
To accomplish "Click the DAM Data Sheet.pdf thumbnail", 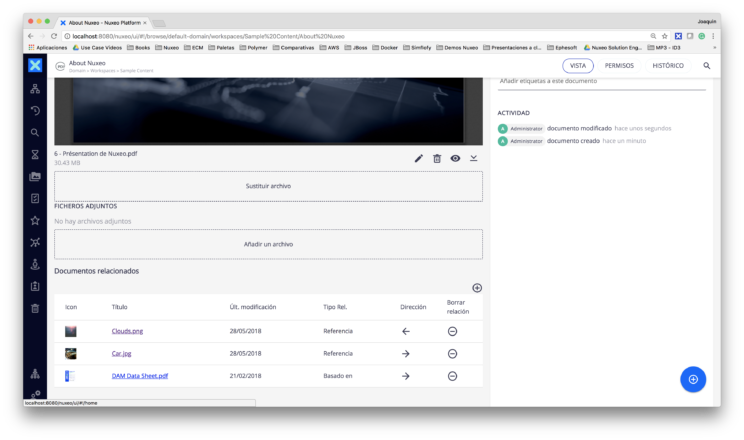I will 70,376.
